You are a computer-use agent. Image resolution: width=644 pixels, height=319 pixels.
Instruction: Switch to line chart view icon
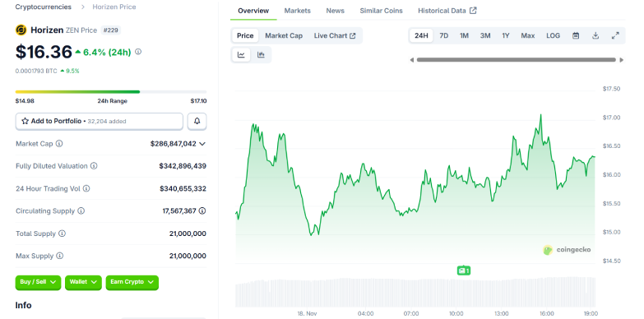(x=241, y=54)
